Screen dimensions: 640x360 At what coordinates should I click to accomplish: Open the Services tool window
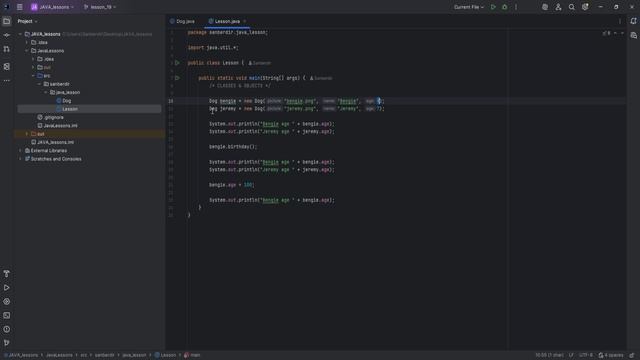[7, 302]
